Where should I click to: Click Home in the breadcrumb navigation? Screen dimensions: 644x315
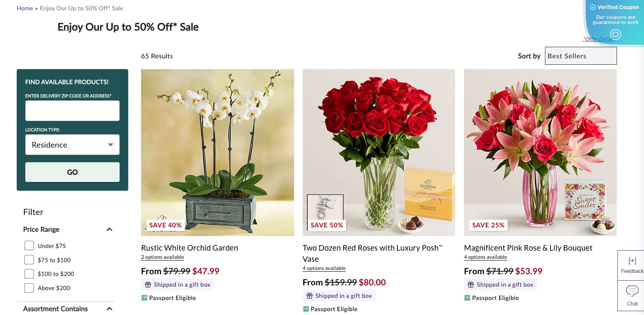coord(24,8)
